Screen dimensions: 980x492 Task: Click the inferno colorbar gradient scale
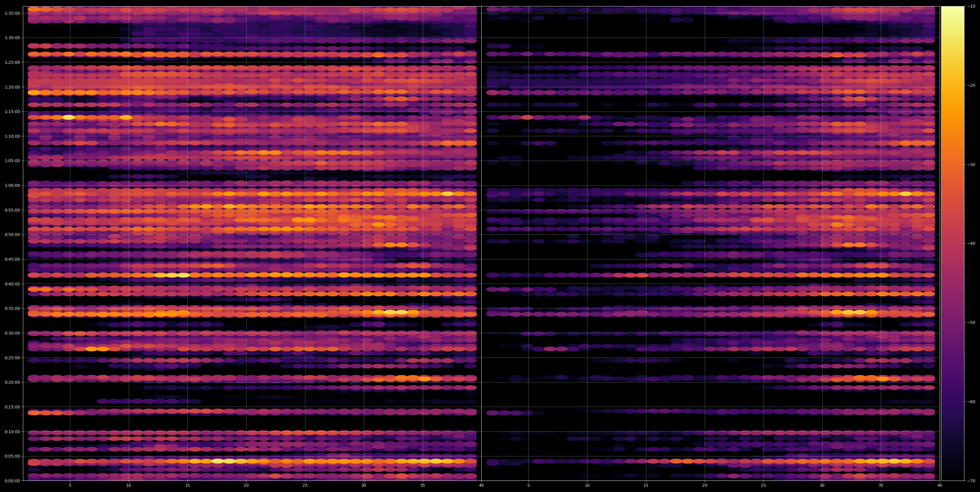[x=953, y=244]
